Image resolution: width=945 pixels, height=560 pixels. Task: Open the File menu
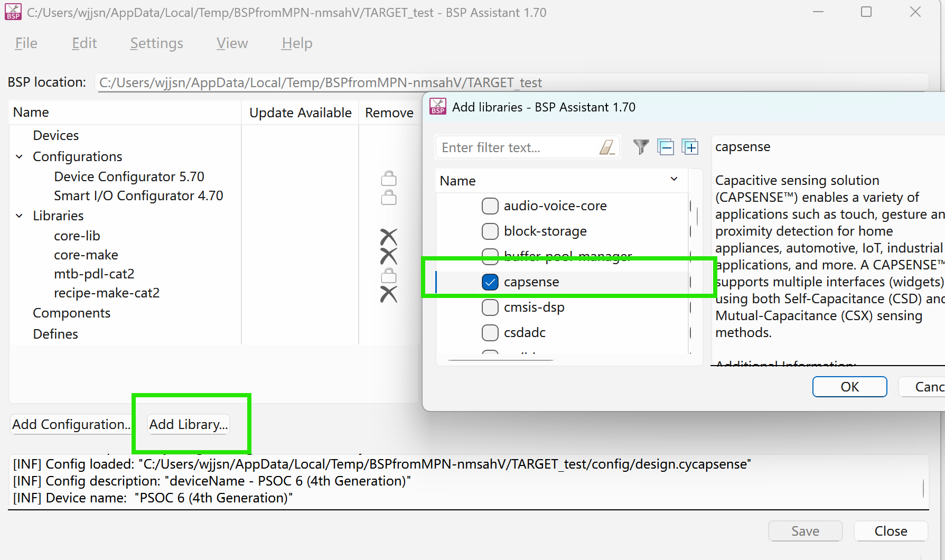[x=26, y=43]
